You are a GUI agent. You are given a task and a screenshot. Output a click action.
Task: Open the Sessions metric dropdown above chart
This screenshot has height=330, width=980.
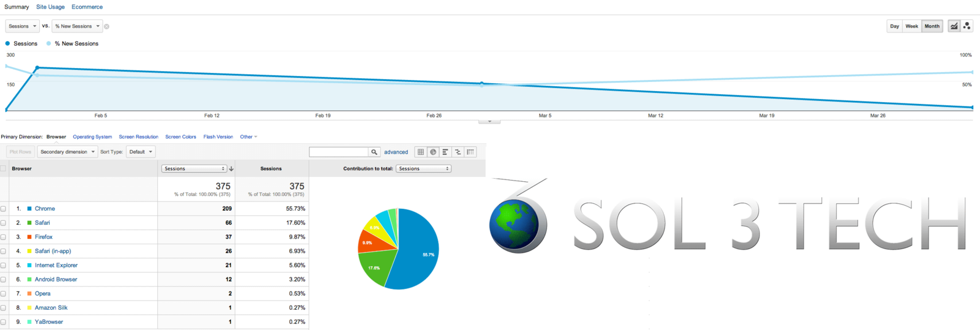coord(23,26)
